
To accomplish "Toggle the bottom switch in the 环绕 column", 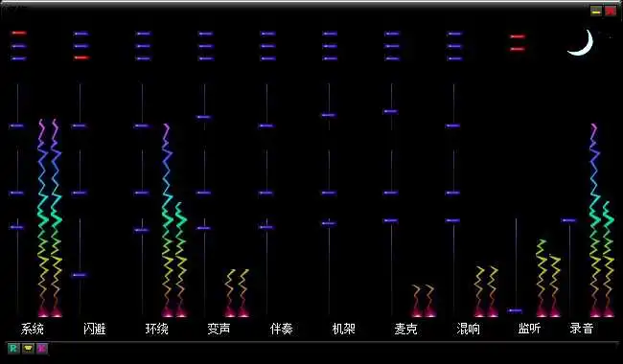I will click(143, 58).
